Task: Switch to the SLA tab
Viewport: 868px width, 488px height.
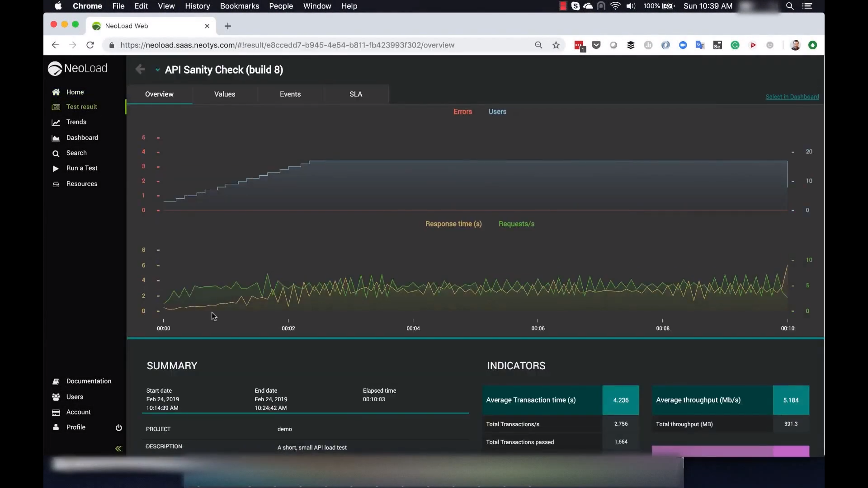Action: pyautogui.click(x=355, y=94)
